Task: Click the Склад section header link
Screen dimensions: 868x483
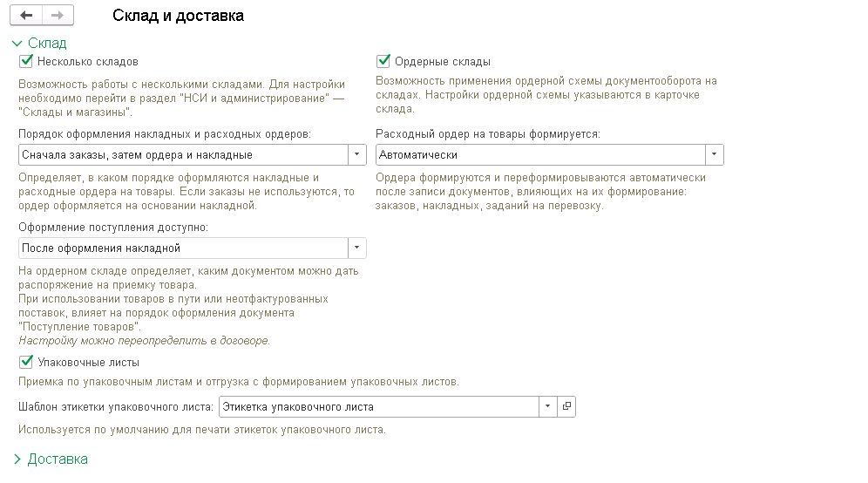Action: (47, 43)
